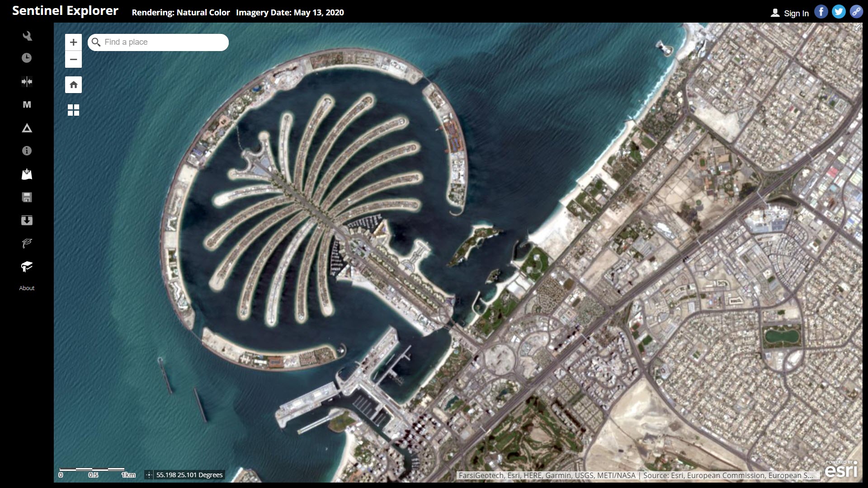Zoom out with the minus button
The height and width of the screenshot is (488, 868).
(x=73, y=59)
